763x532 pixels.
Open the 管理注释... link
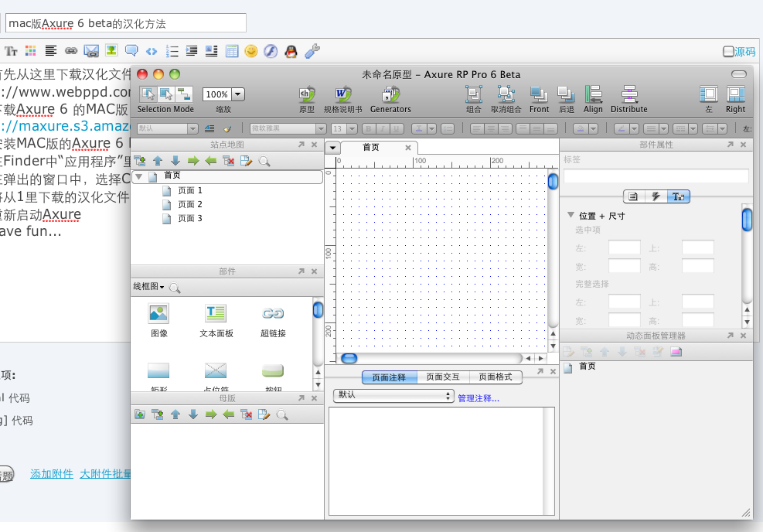[479, 398]
